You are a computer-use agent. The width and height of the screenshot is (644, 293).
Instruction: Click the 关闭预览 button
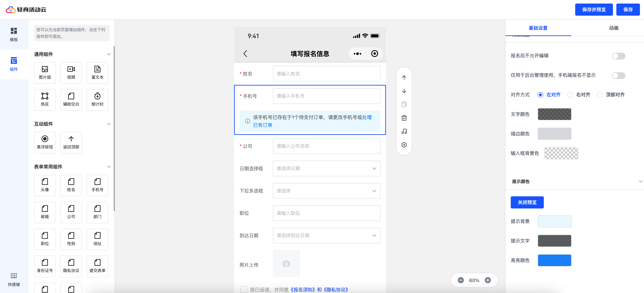point(527,202)
